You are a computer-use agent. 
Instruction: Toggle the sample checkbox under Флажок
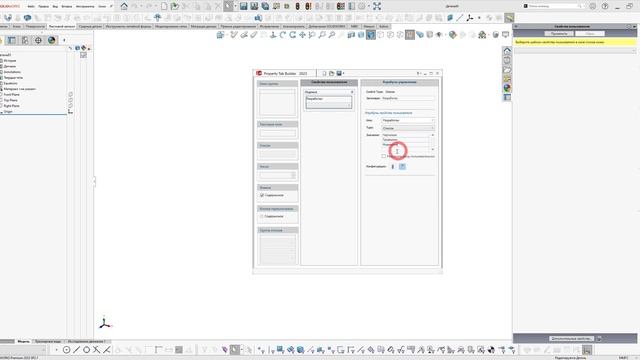pos(262,195)
